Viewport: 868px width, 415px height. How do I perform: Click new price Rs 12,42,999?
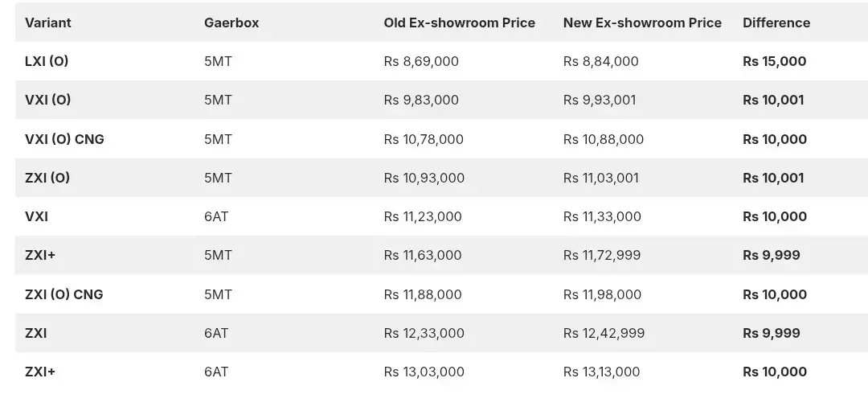pyautogui.click(x=604, y=333)
